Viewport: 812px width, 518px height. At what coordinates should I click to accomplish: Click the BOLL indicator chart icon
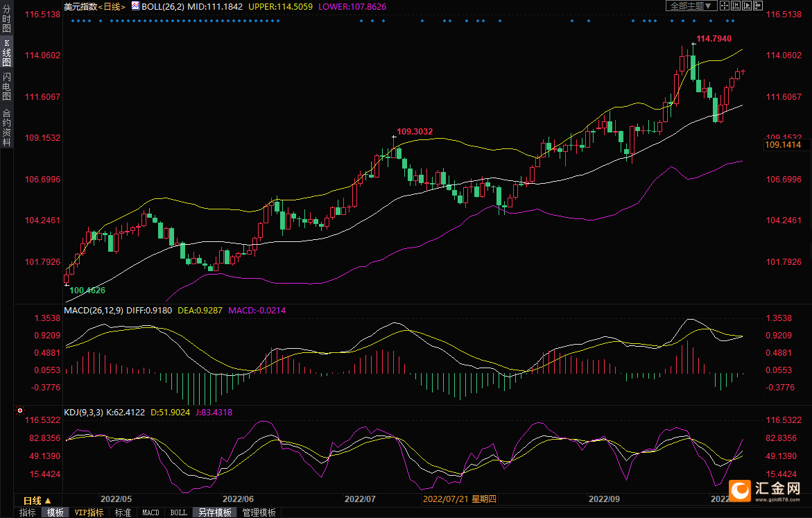pyautogui.click(x=135, y=6)
